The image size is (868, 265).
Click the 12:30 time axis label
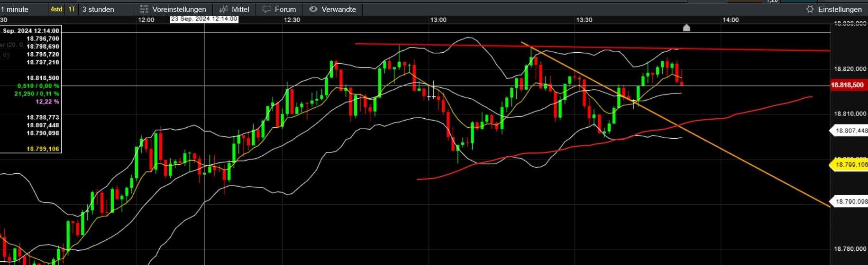coord(292,20)
